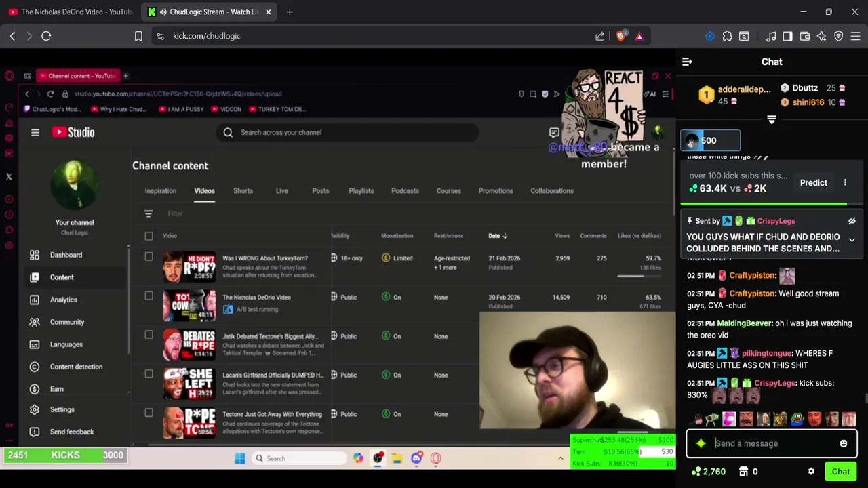Click the Studio hamburger menu icon in stream
The image size is (868, 488).
(x=35, y=132)
